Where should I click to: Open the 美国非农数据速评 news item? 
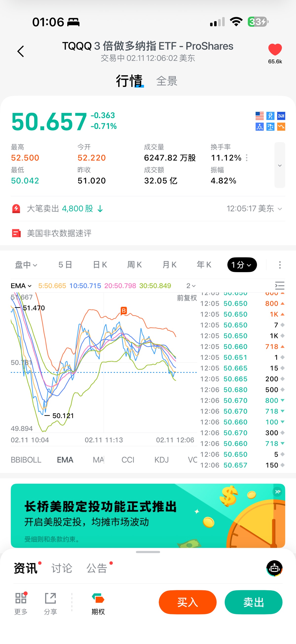click(x=59, y=233)
